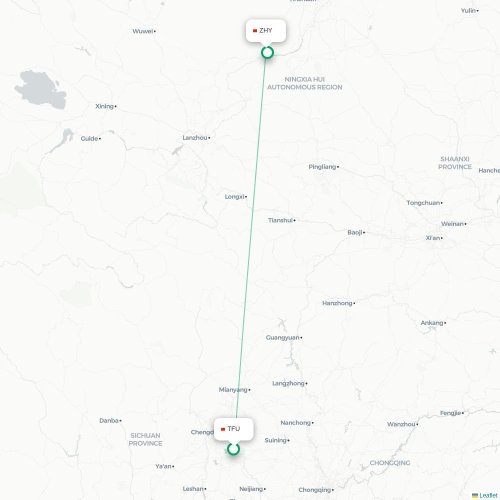
Task: Click the large grey lake near Xining
Action: (x=41, y=90)
